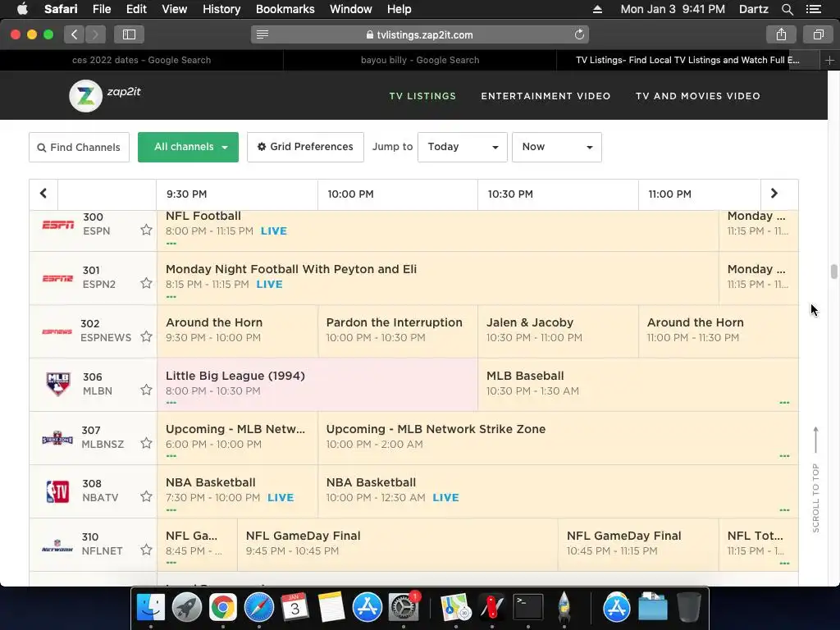Screen dimensions: 840x630
Task: Expand details dots under Little Big League
Action: pyautogui.click(x=171, y=403)
